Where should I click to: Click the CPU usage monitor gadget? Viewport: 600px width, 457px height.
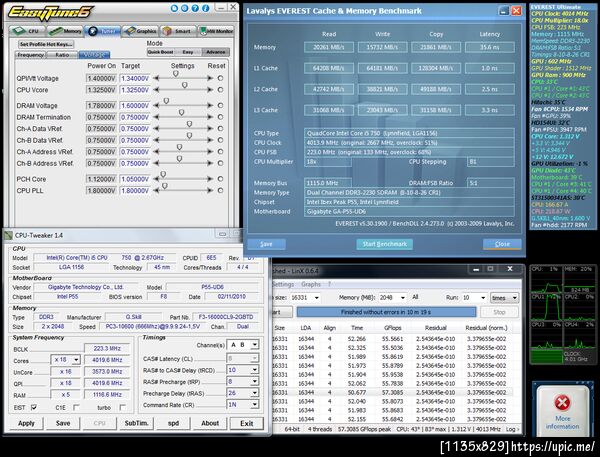[x=562, y=314]
